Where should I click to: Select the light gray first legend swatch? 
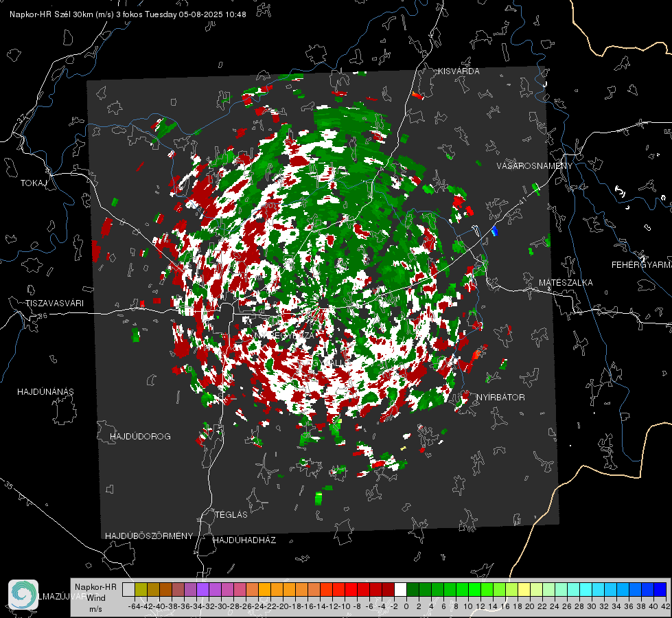[x=128, y=589]
